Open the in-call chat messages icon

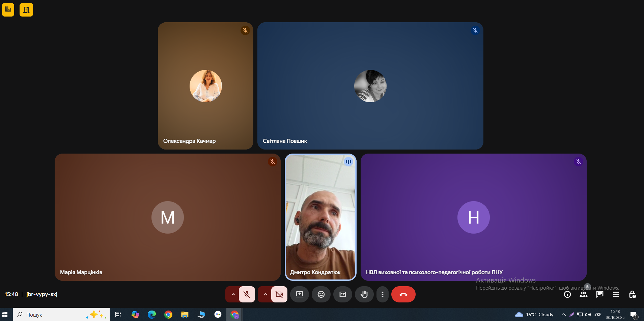pos(600,294)
